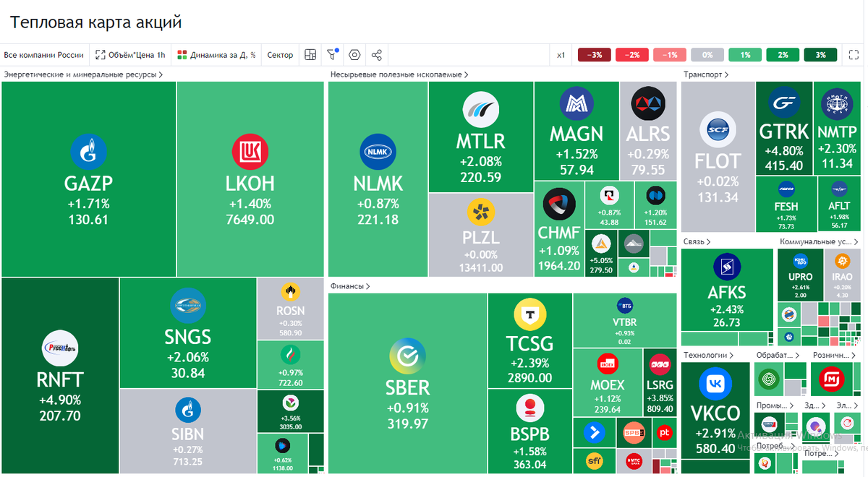Click the MAGN company logo
868x477 pixels.
(576, 104)
